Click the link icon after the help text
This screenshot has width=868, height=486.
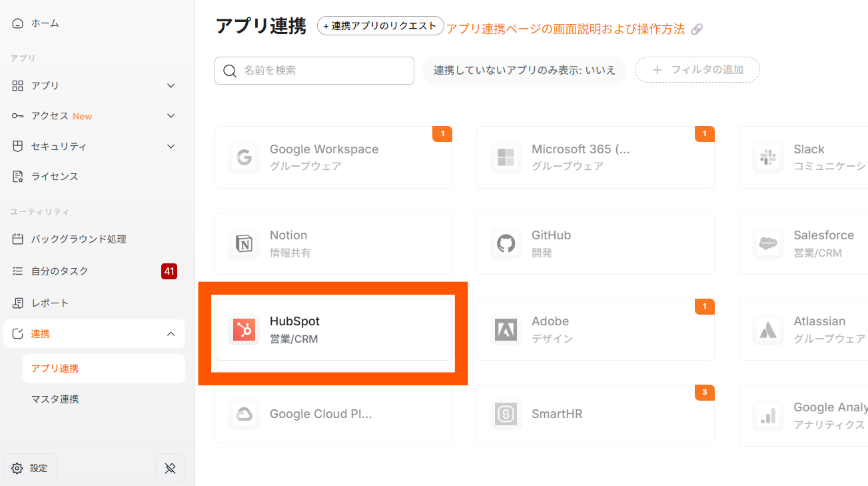(x=697, y=29)
